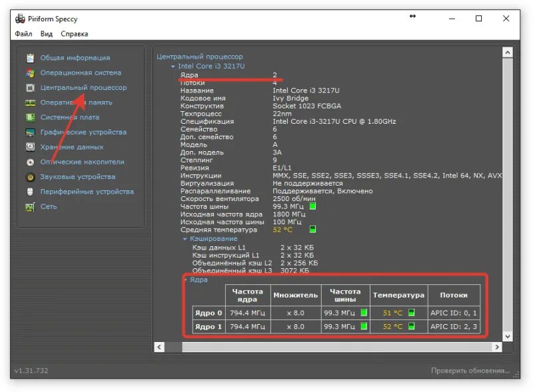The width and height of the screenshot is (533, 392).
Task: Collapse the Intel Core i3 3217U tree node
Action: tap(173, 67)
